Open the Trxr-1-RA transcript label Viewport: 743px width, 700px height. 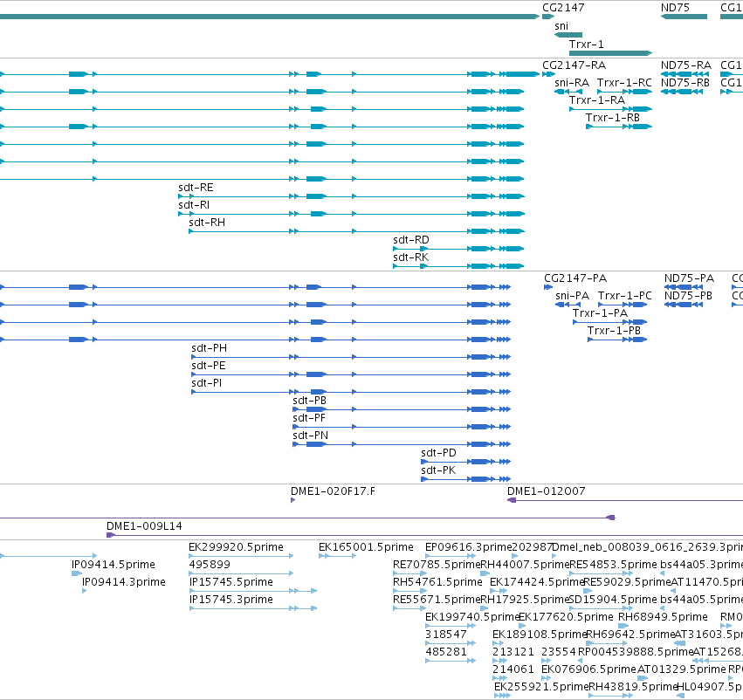click(x=597, y=100)
